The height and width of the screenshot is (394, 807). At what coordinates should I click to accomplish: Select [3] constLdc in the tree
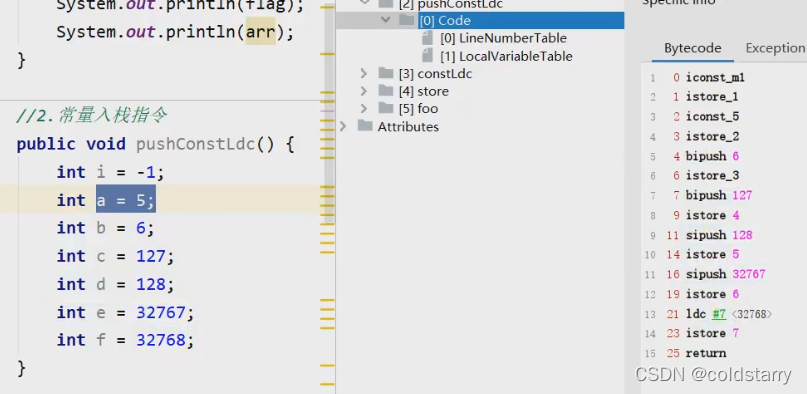[x=435, y=74]
